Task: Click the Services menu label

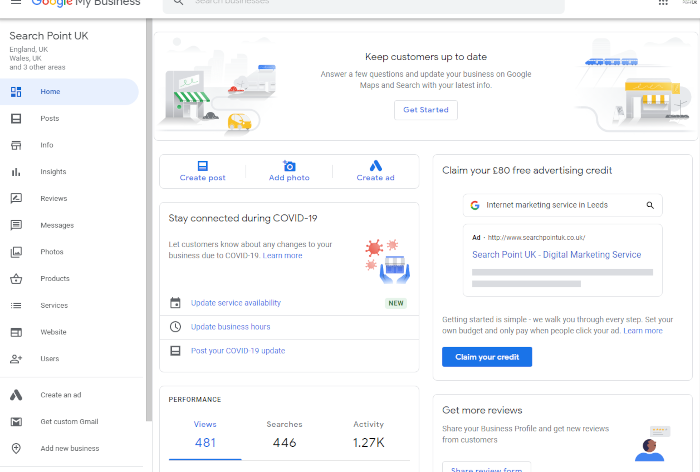Action: pyautogui.click(x=54, y=305)
